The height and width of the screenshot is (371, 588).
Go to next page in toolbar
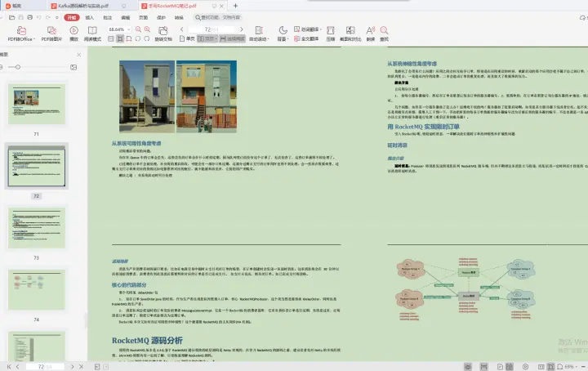242,29
